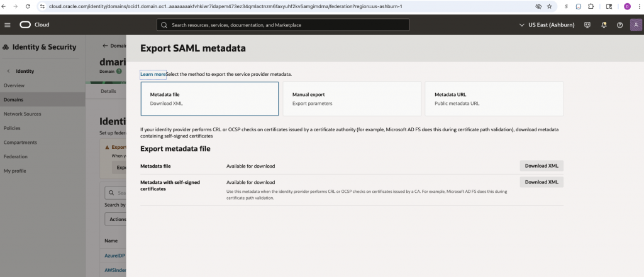644x277 pixels.
Task: Expand the US East (Ashburn) region selector
Action: click(546, 25)
